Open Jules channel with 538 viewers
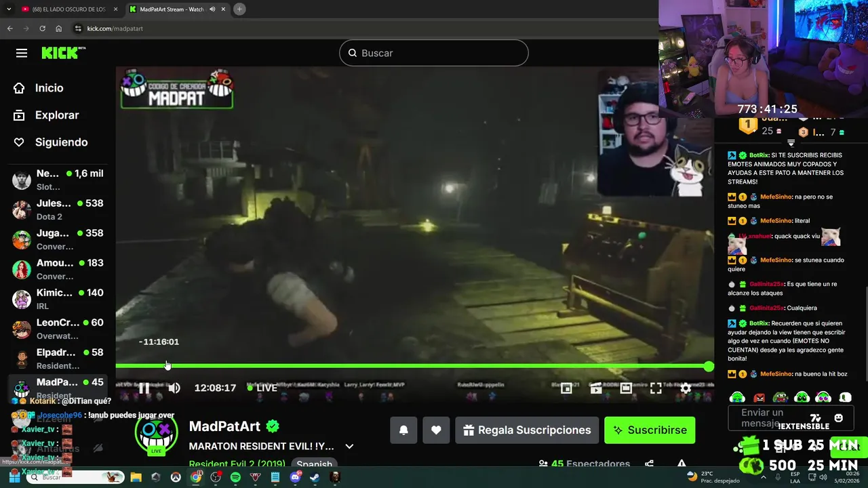Viewport: 868px width, 488px height. point(58,209)
